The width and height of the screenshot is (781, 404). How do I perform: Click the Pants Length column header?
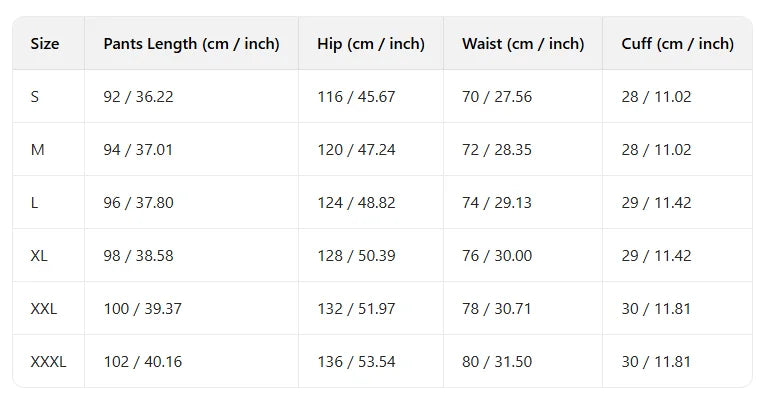pos(191,44)
